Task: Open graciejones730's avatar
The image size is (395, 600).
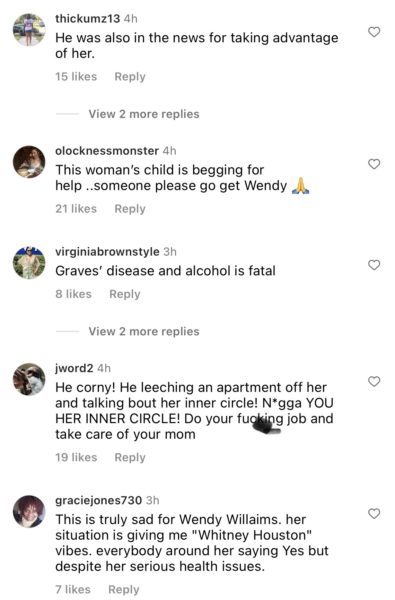Action: pyautogui.click(x=29, y=512)
